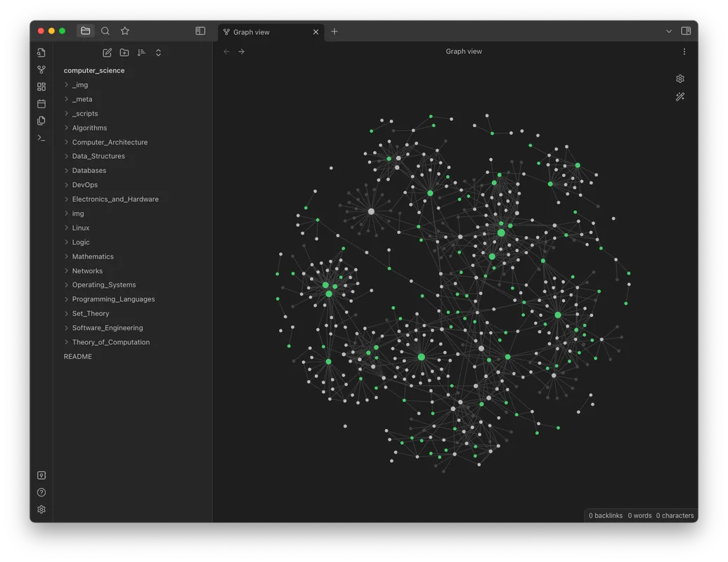Collapse or expand all folders
Screen dimensions: 728x562
click(x=158, y=53)
